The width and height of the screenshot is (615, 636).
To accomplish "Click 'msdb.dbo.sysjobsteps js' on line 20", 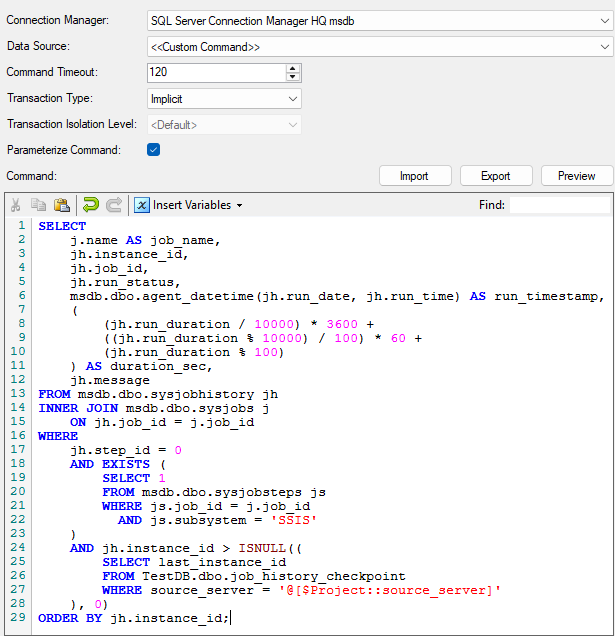I will coord(234,492).
